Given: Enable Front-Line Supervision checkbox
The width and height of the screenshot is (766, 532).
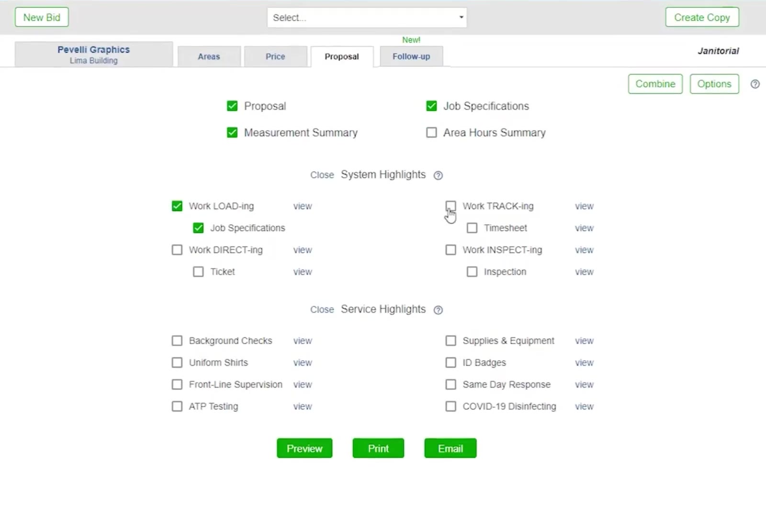Looking at the screenshot, I should click(177, 385).
